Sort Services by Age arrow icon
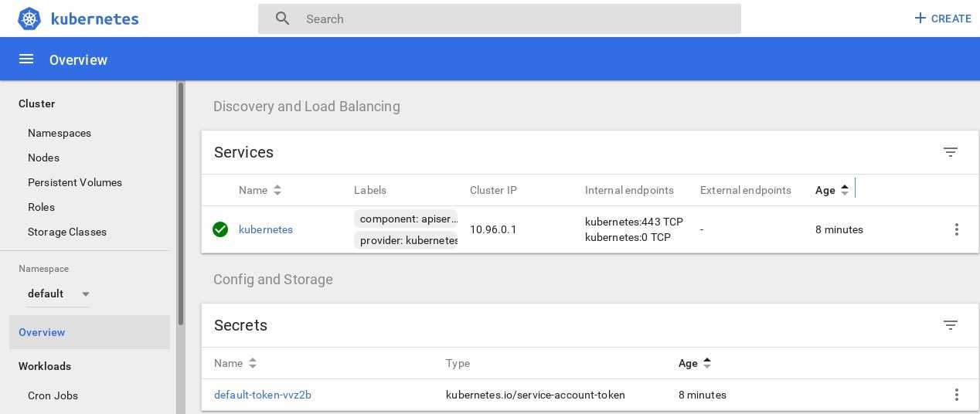Image resolution: width=980 pixels, height=414 pixels. tap(845, 190)
